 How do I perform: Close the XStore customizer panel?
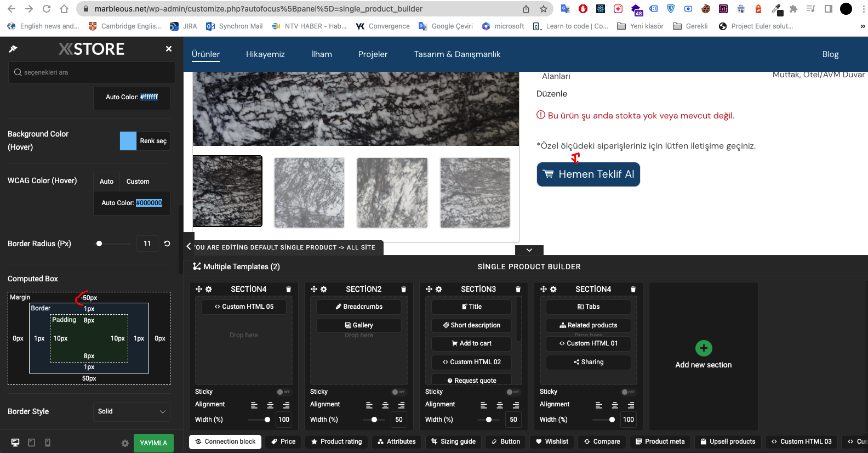(x=169, y=49)
